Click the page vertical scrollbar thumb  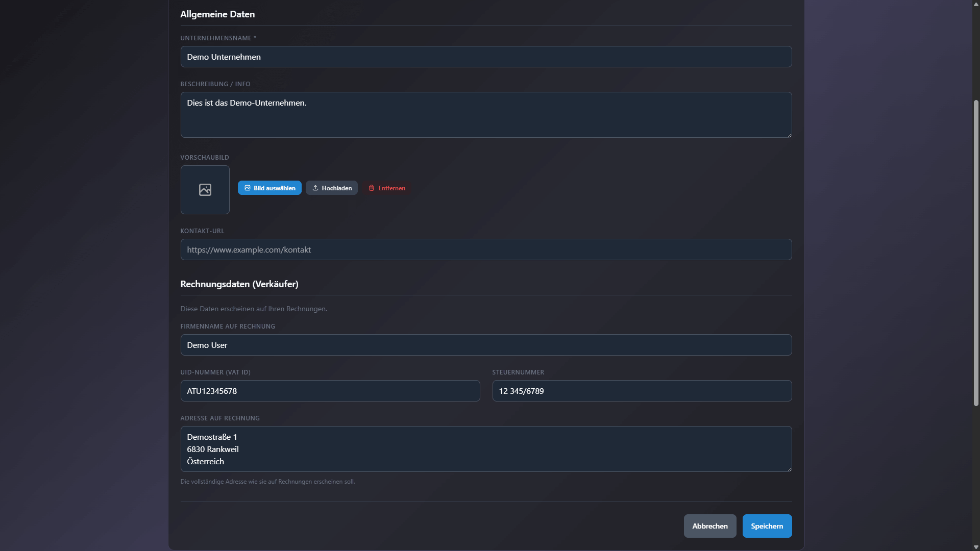(976, 253)
